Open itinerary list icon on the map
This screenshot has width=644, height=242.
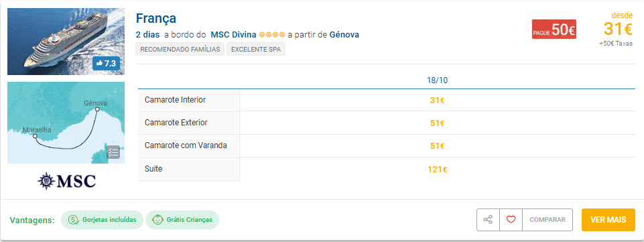pyautogui.click(x=113, y=152)
